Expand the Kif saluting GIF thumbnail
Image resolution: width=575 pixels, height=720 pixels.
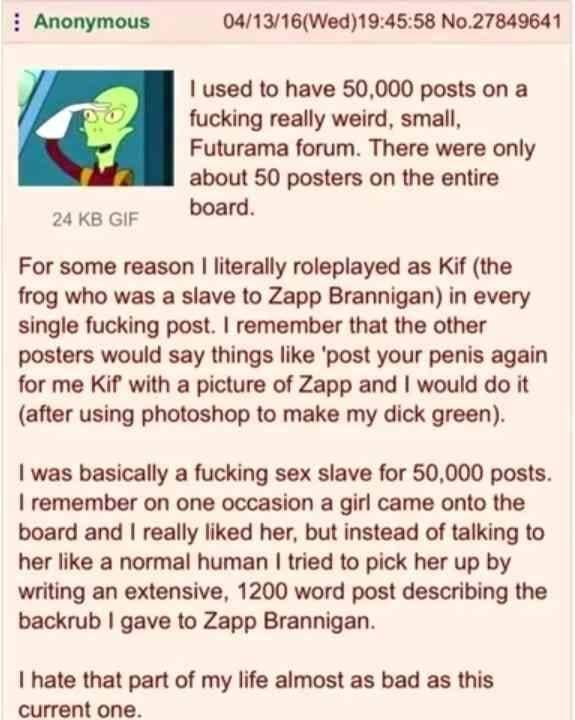(96, 128)
